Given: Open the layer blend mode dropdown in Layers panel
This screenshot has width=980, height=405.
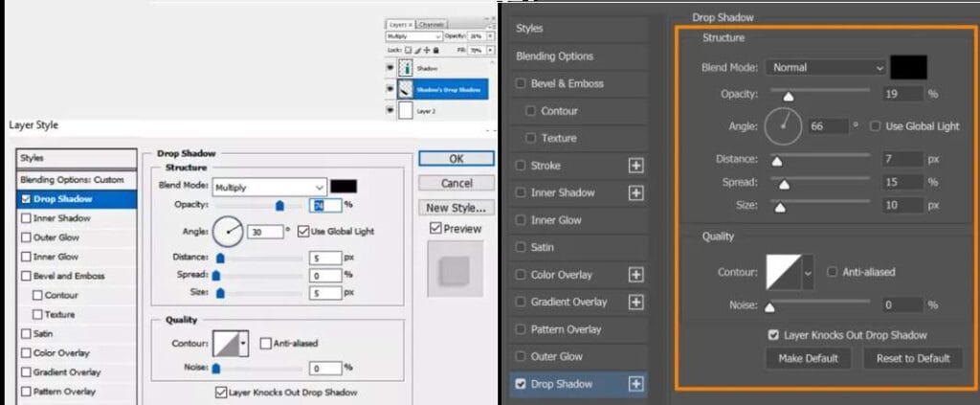Looking at the screenshot, I should [x=414, y=36].
